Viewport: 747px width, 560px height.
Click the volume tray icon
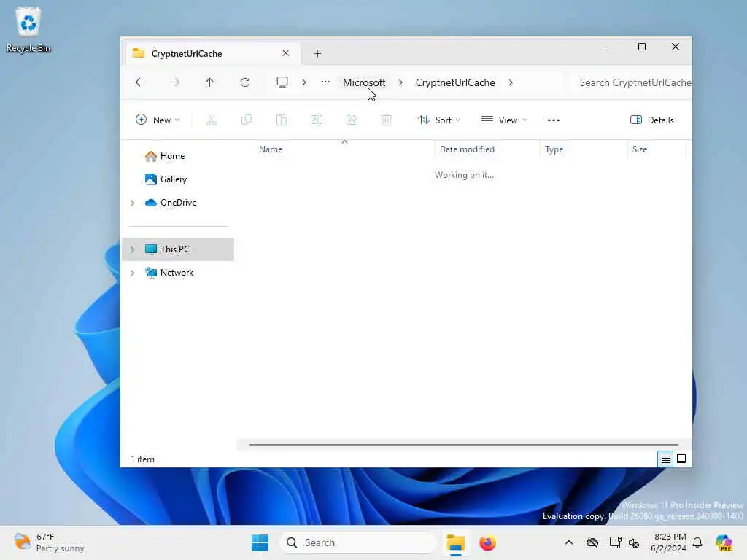click(x=634, y=542)
